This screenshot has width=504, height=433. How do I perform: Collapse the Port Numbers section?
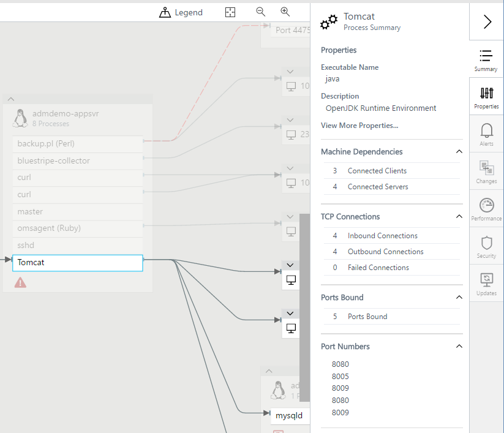[x=459, y=346]
